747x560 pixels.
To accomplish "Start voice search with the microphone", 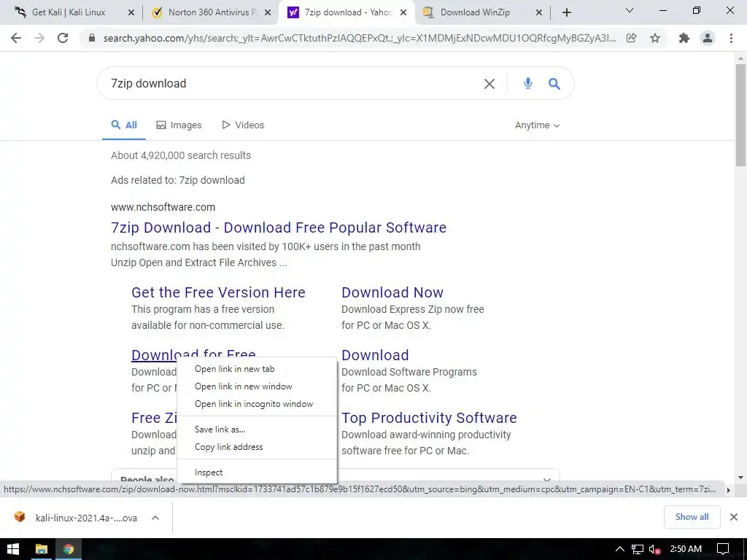I will click(x=528, y=84).
